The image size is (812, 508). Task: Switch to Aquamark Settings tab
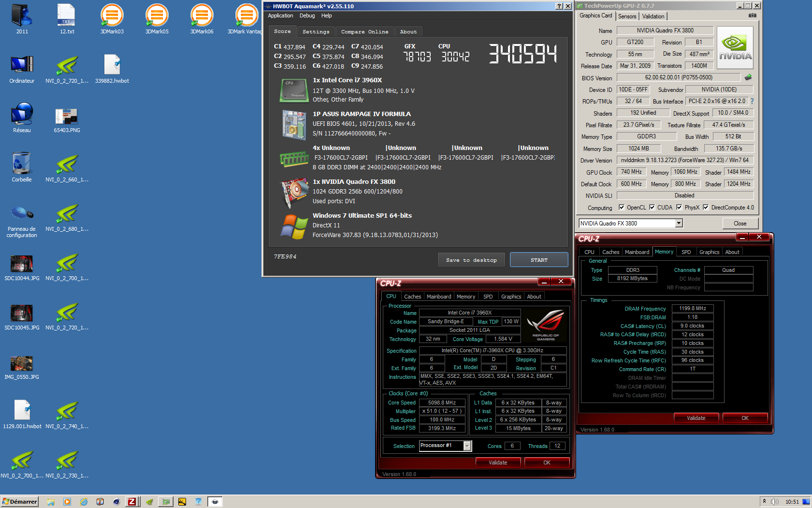tap(316, 31)
